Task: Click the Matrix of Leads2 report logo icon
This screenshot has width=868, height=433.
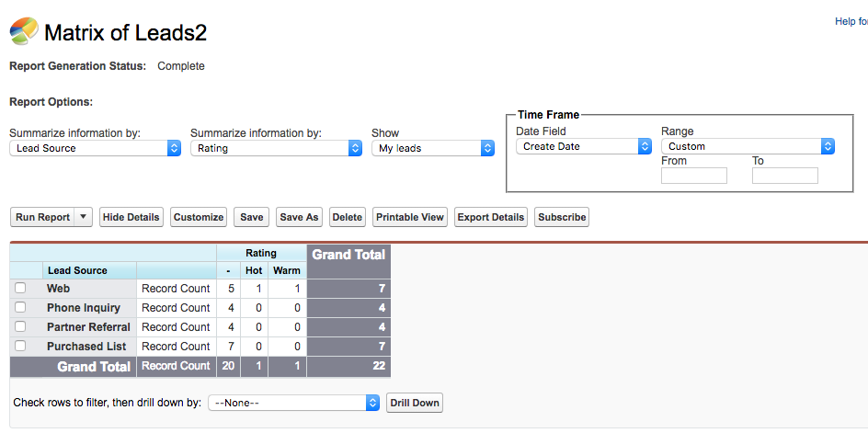Action: click(x=23, y=33)
